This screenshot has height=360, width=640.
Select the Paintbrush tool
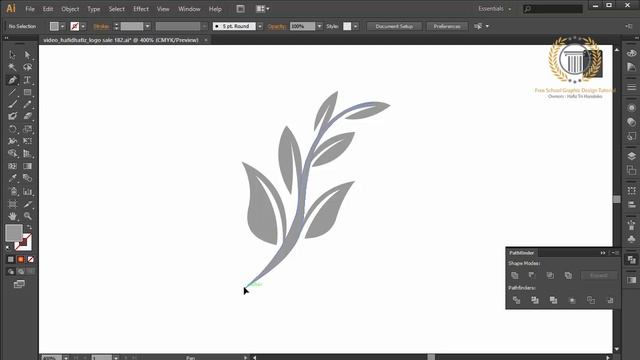point(12,104)
